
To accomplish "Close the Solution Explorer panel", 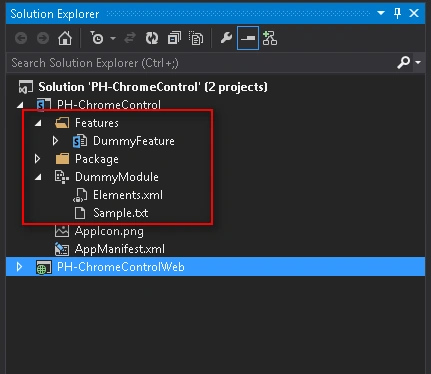I will [414, 13].
